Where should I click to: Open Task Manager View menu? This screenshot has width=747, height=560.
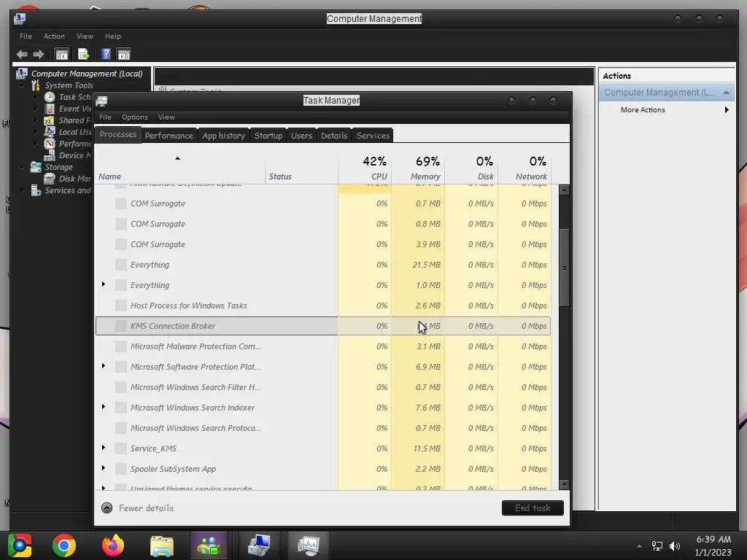pos(166,117)
